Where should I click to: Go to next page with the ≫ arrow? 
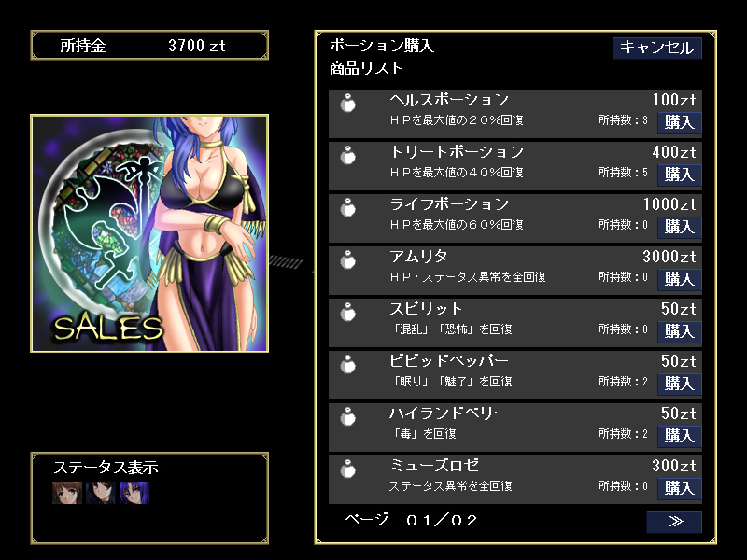click(x=674, y=522)
